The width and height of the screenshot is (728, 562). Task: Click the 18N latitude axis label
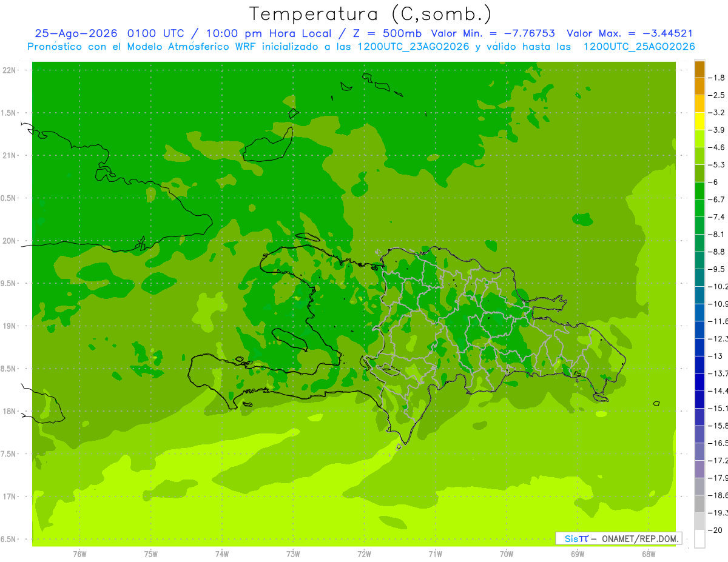pyautogui.click(x=9, y=411)
